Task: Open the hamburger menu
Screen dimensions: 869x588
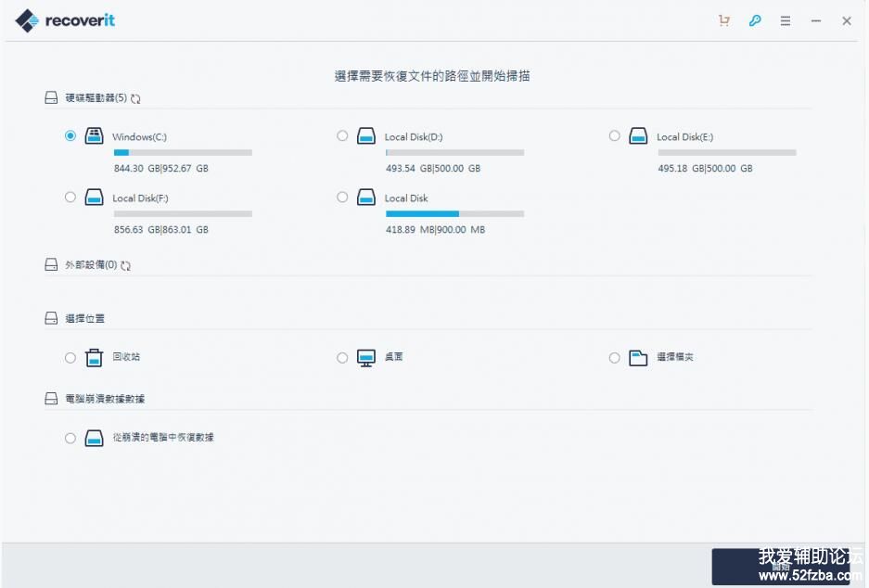Action: coord(786,20)
